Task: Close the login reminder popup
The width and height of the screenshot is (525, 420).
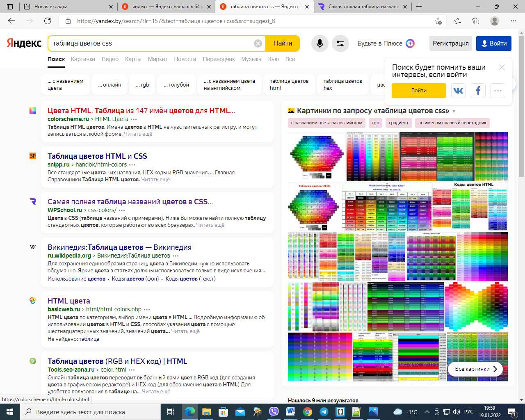Action: click(501, 67)
